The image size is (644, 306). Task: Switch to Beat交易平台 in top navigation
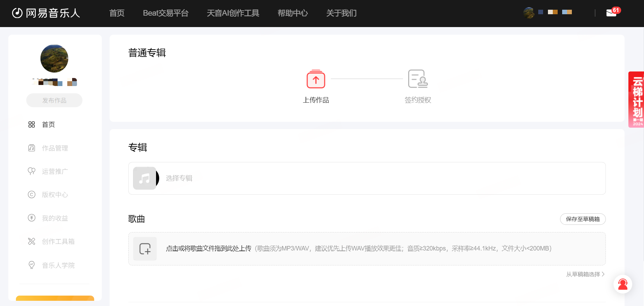coord(165,13)
